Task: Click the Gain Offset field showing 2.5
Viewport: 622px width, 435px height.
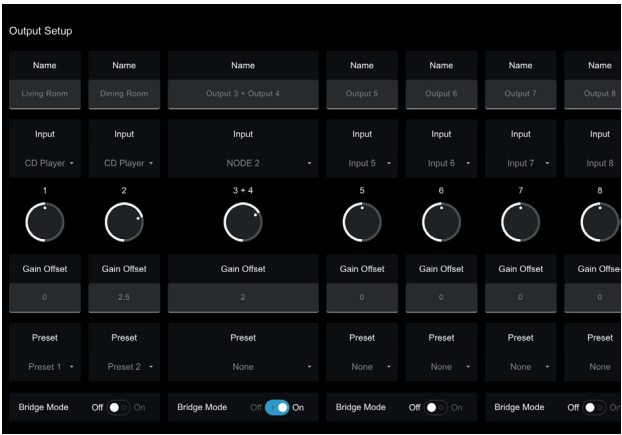Action: [x=124, y=298]
